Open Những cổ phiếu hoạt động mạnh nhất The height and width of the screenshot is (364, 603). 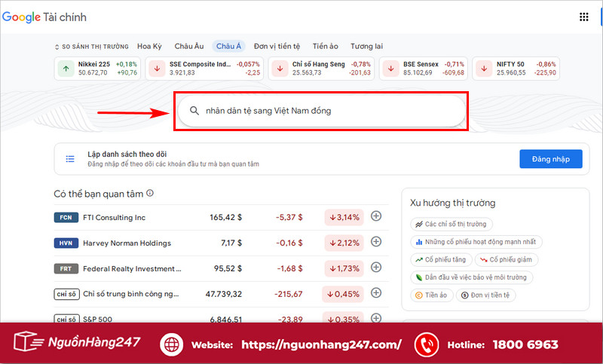(x=476, y=242)
